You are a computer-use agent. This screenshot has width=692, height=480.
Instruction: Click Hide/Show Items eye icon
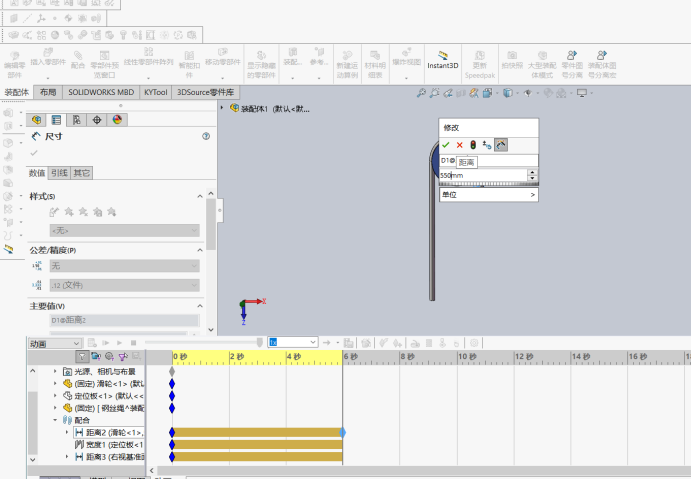(x=528, y=93)
